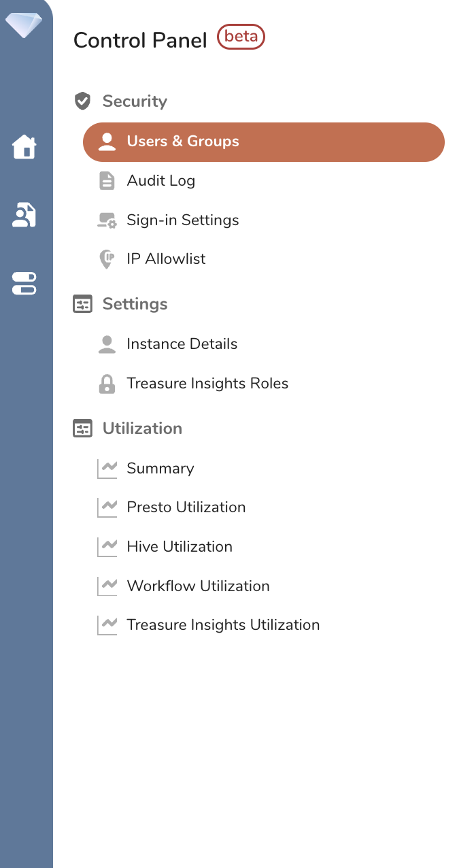The height and width of the screenshot is (868, 457).
Task: Click the Treasure Insights Roles lock icon
Action: (x=107, y=384)
